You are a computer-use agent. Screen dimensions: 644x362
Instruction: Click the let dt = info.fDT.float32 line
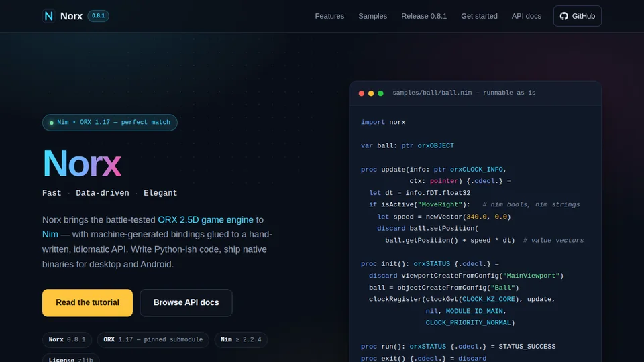coord(419,193)
